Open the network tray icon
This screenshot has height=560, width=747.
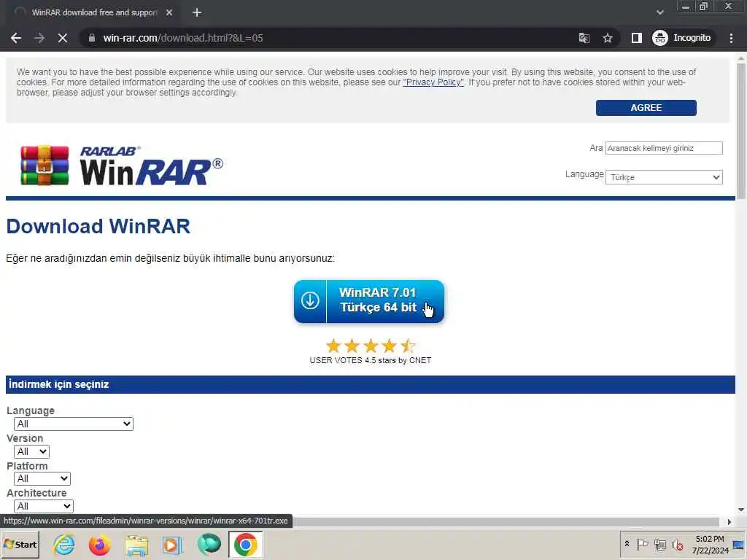point(659,544)
